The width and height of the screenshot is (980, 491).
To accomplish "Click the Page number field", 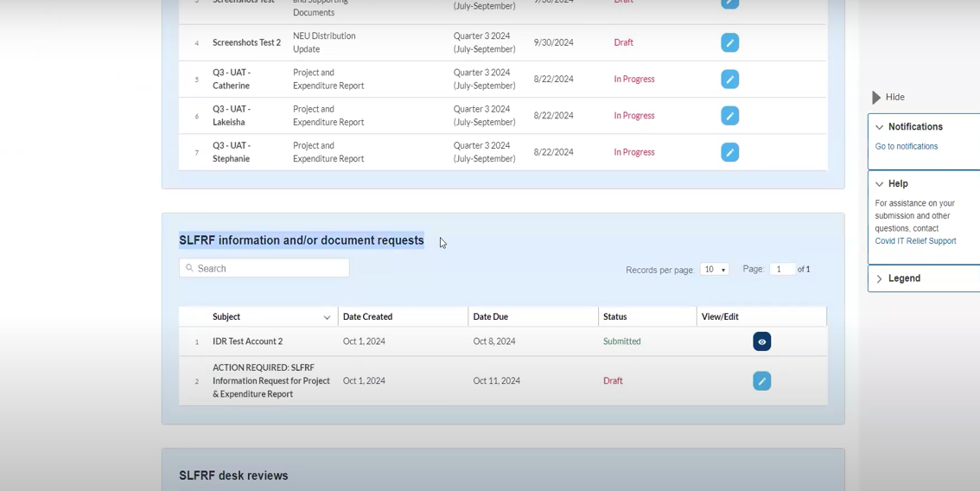I will pos(781,270).
